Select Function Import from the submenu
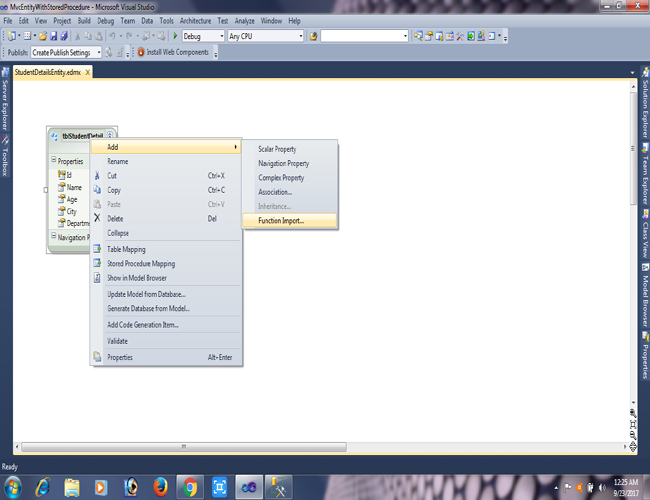Image resolution: width=650 pixels, height=500 pixels. pyautogui.click(x=289, y=221)
